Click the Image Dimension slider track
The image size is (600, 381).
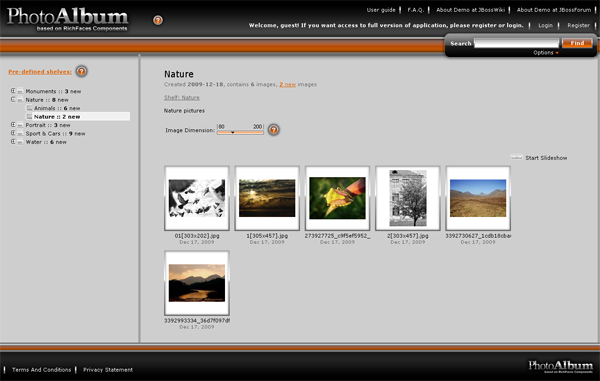pyautogui.click(x=240, y=132)
